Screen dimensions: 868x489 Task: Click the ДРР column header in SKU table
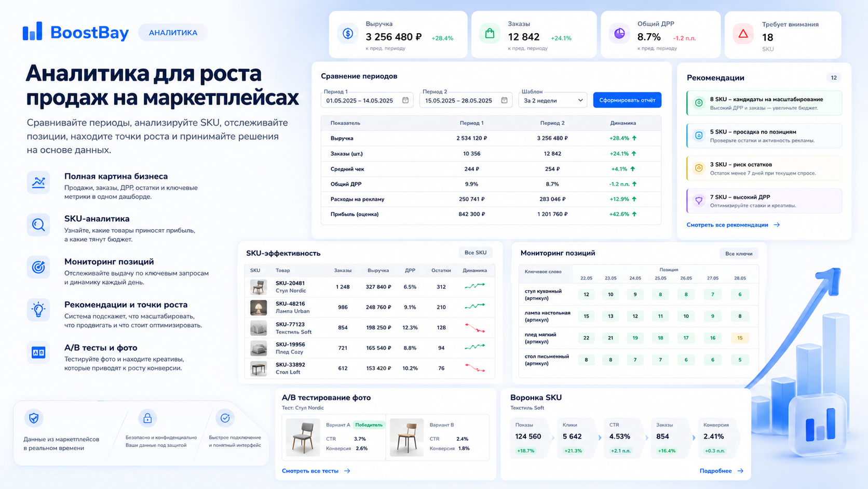pos(410,270)
